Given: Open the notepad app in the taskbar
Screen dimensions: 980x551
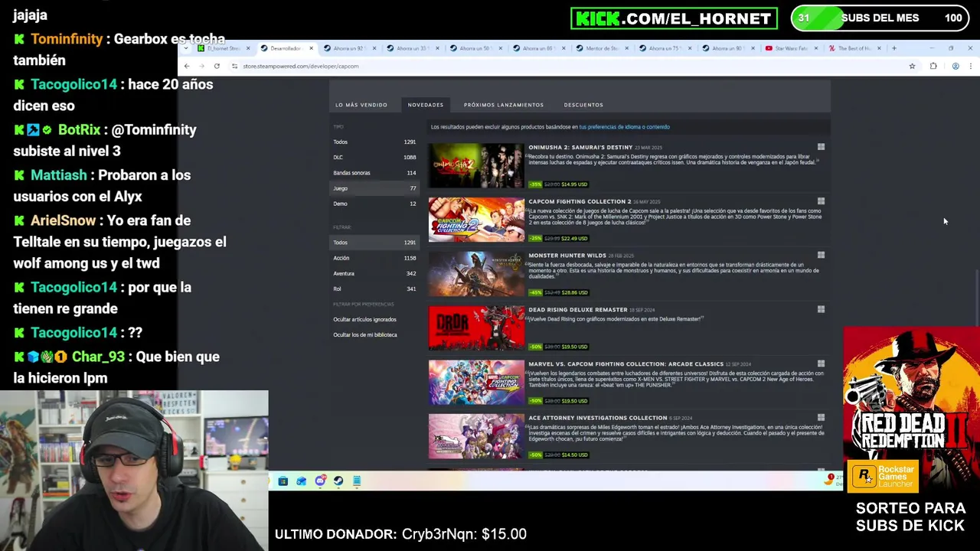Looking at the screenshot, I should point(357,481).
